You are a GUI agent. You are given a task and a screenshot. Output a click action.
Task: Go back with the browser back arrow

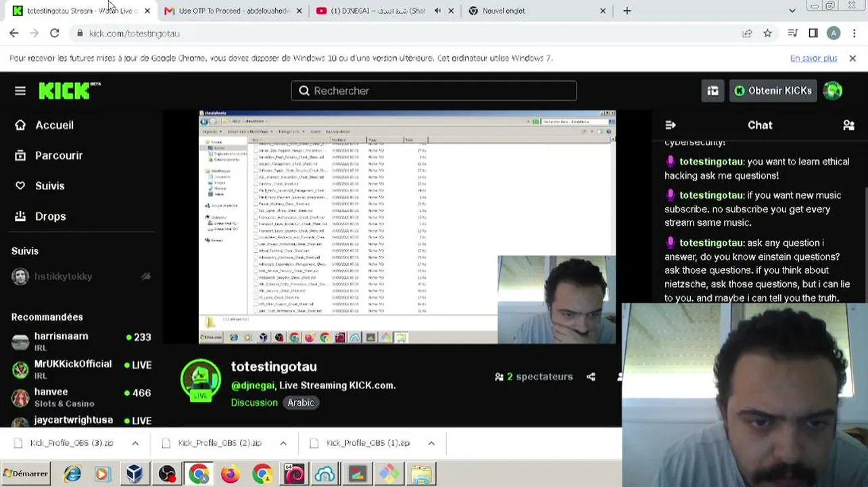coord(14,33)
